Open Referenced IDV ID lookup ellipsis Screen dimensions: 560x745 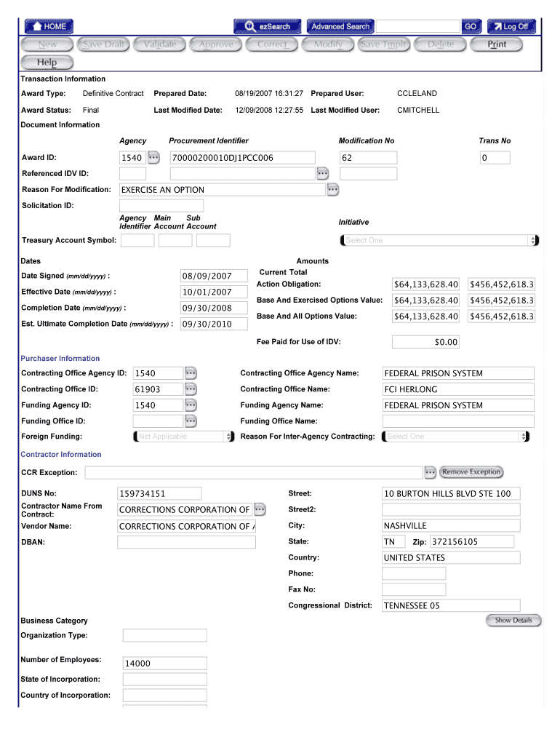click(323, 173)
